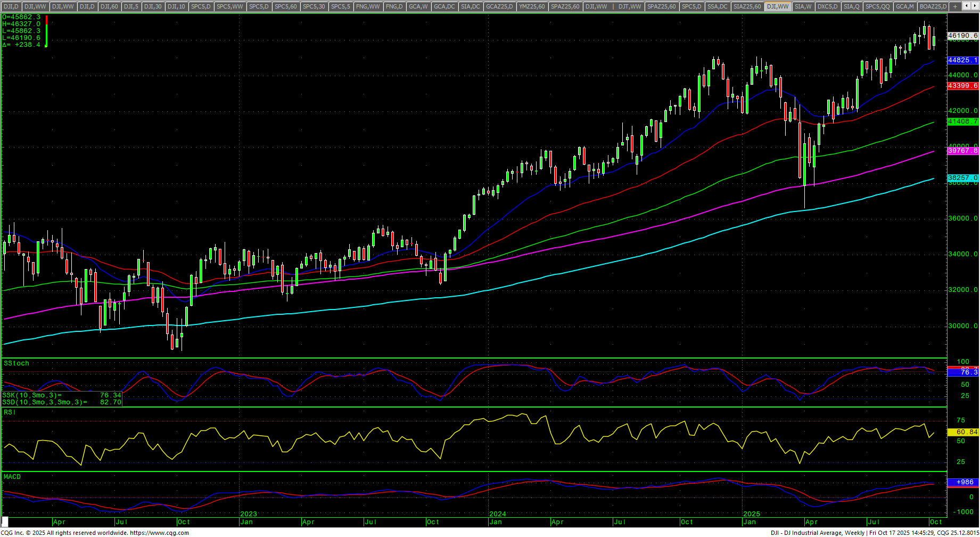This screenshot has width=980, height=537.
Task: Click the SSK/SSD stochastic values box
Action: pos(62,398)
